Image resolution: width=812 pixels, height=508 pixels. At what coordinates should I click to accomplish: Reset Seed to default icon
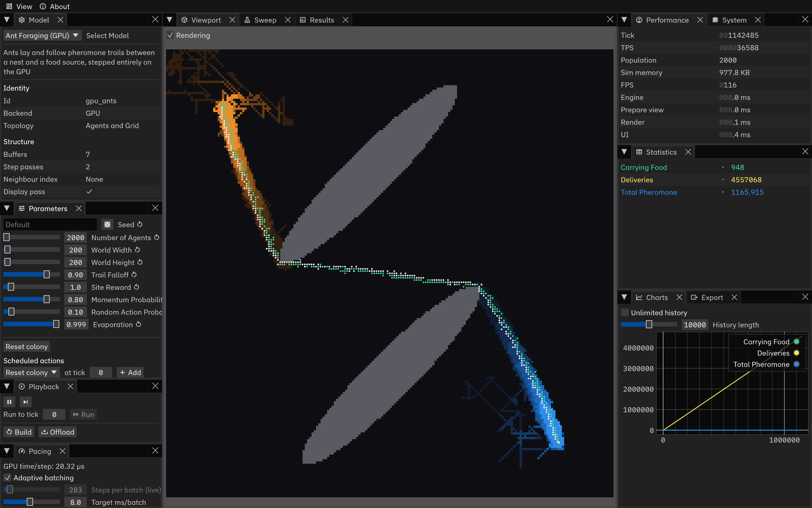tap(140, 224)
